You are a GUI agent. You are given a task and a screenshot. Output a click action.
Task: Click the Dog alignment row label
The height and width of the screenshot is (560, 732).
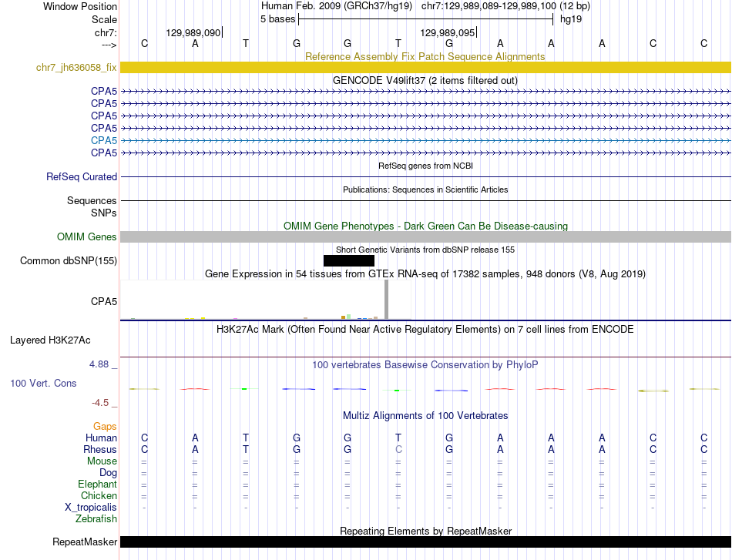108,473
